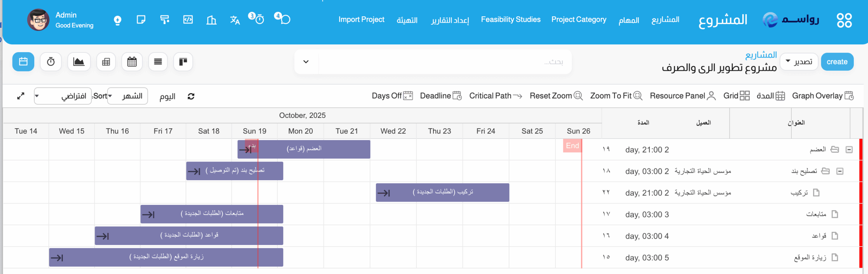This screenshot has height=274, width=868.
Task: Click the lightbulb icon in header
Action: 117,20
